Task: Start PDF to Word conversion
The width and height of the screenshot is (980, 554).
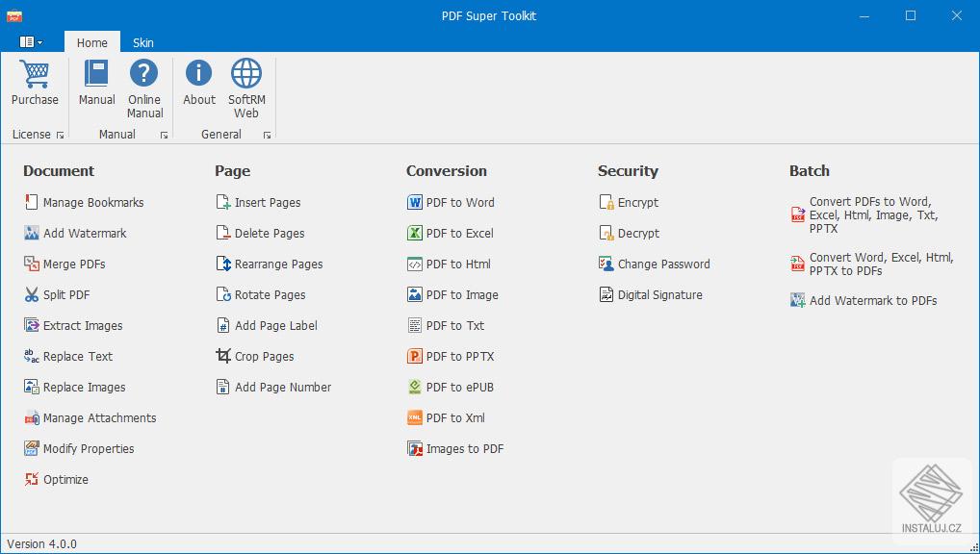Action: [x=459, y=202]
